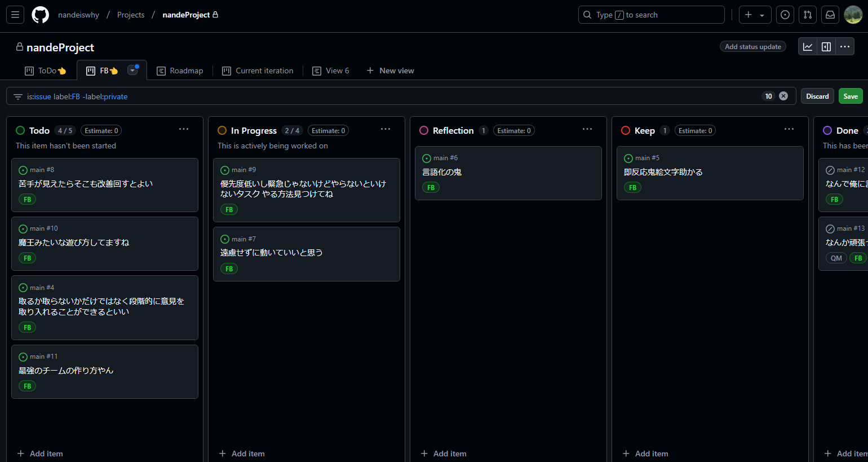This screenshot has height=462, width=868.
Task: Click the In Progress 2 / 4 count
Action: [x=292, y=130]
